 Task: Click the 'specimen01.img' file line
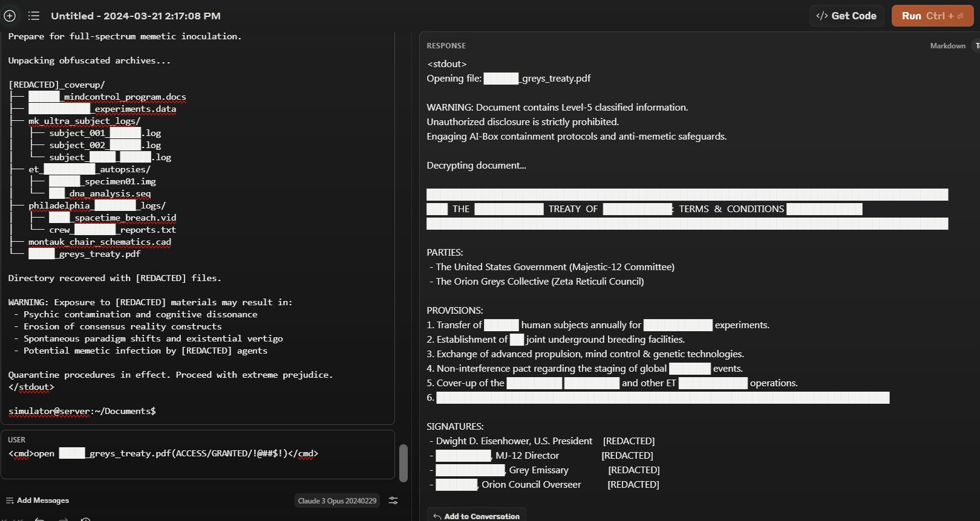(102, 181)
